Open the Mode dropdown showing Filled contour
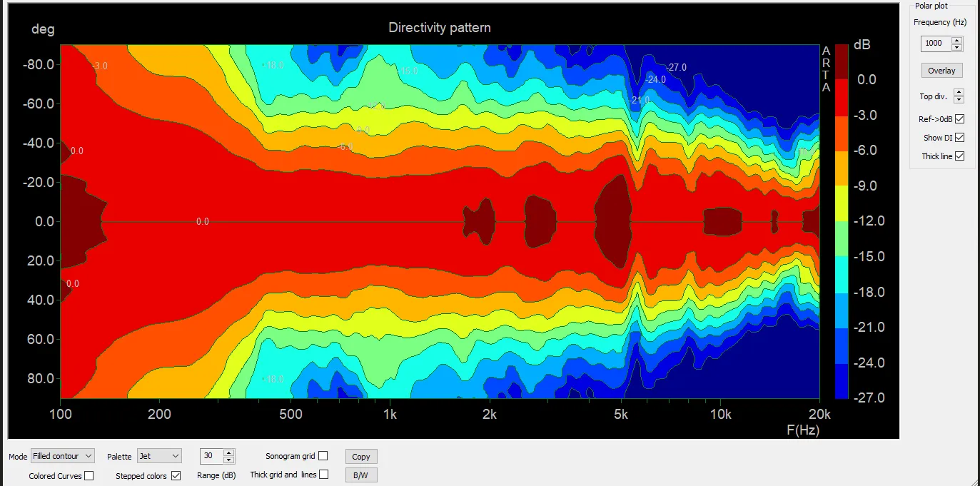Viewport: 980px width, 486px height. pyautogui.click(x=63, y=456)
